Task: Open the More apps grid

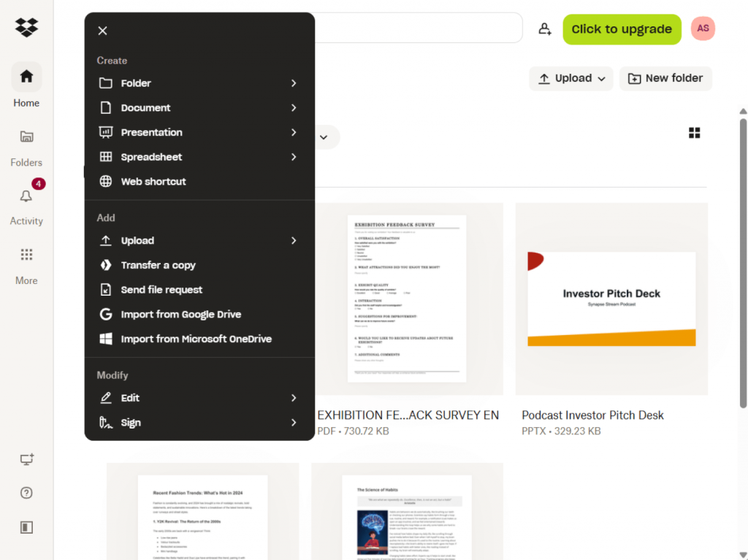Action: tap(26, 255)
